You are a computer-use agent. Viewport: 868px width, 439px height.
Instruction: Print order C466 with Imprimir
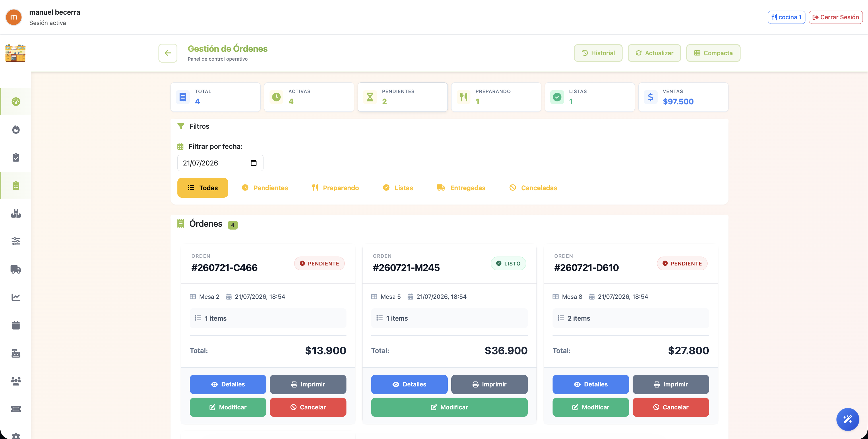pos(308,384)
